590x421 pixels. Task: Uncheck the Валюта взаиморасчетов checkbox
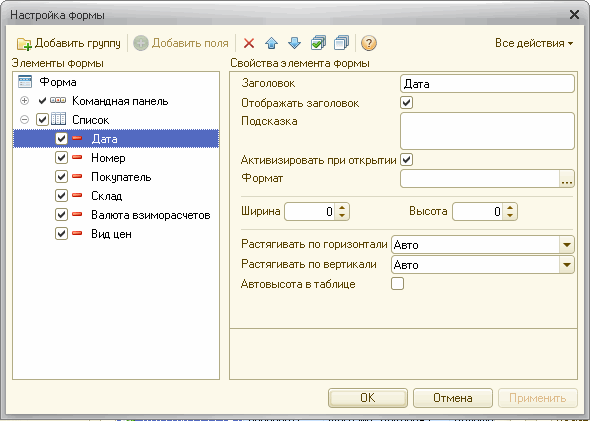tap(61, 214)
